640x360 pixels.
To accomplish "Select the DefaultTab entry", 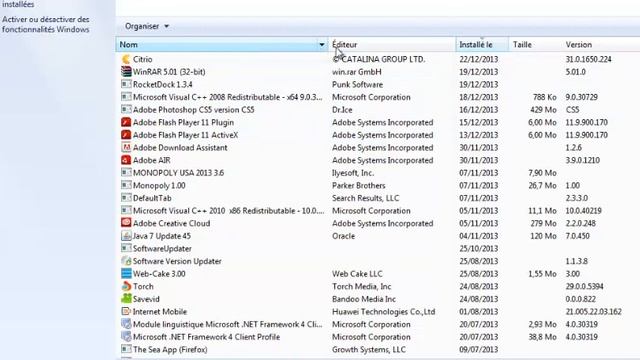I will [152, 198].
